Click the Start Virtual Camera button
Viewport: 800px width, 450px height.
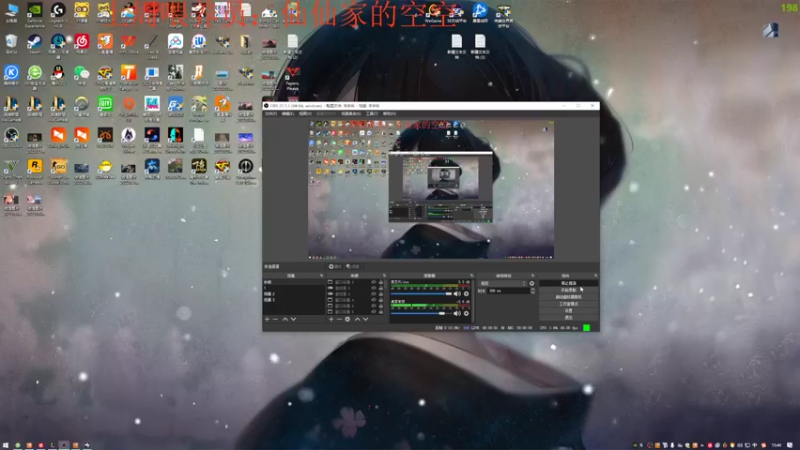568,297
